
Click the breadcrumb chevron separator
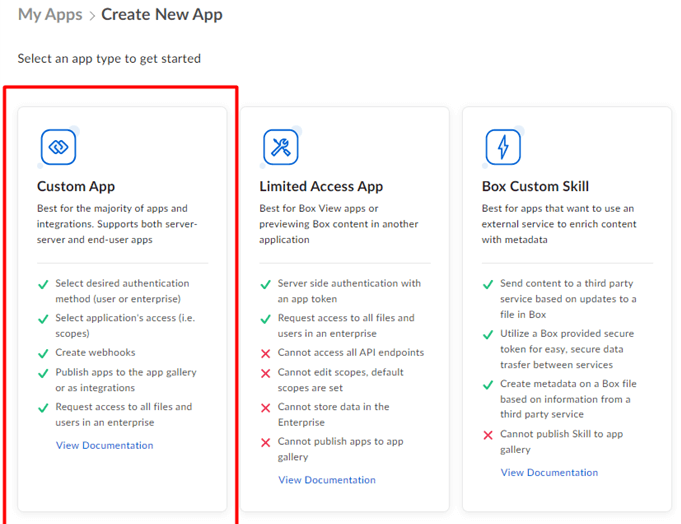[x=92, y=16]
